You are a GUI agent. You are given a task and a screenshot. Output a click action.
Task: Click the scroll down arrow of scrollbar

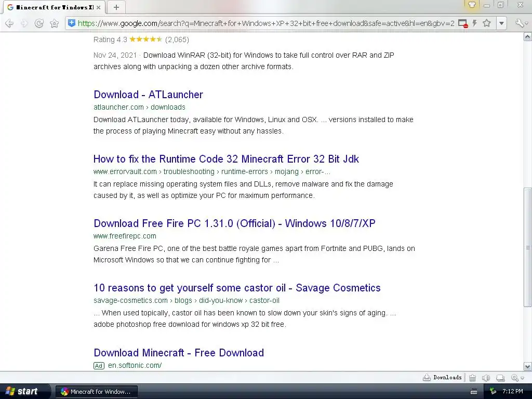[x=528, y=366]
